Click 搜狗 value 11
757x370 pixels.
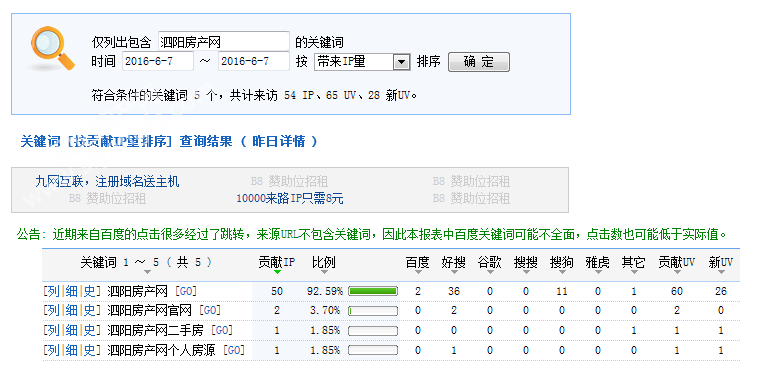(561, 291)
